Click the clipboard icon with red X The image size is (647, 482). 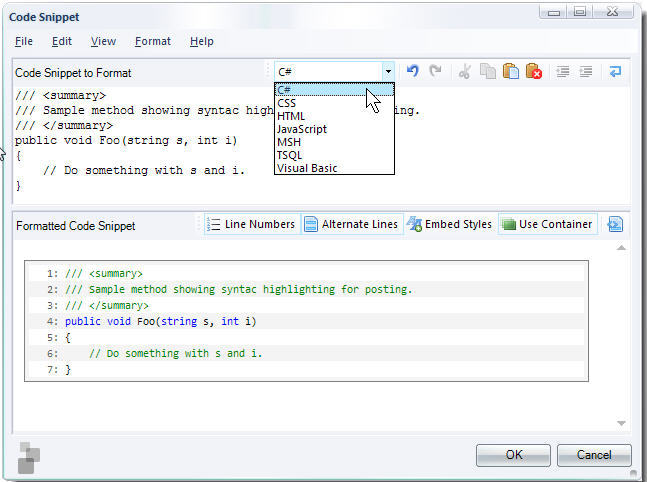534,72
